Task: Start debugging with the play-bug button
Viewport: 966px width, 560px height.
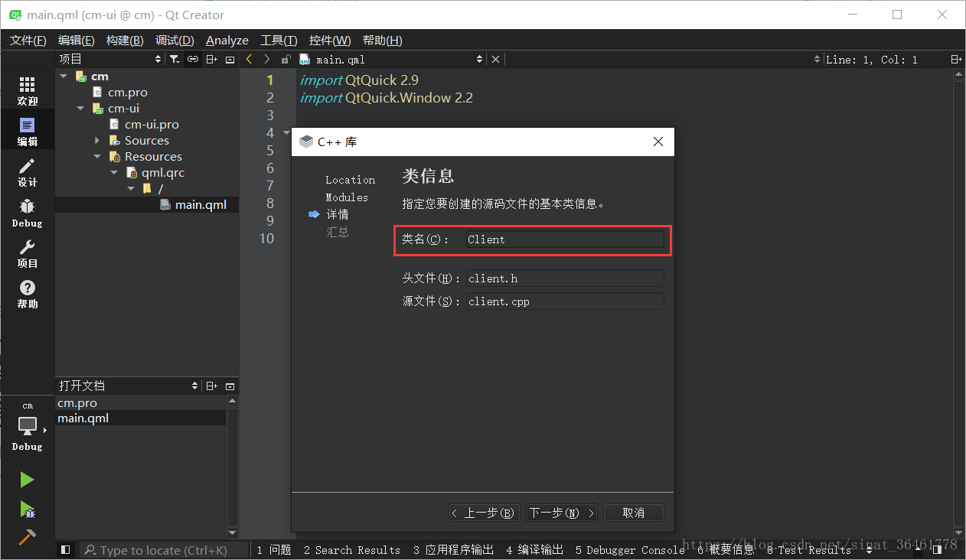Action: 28,509
